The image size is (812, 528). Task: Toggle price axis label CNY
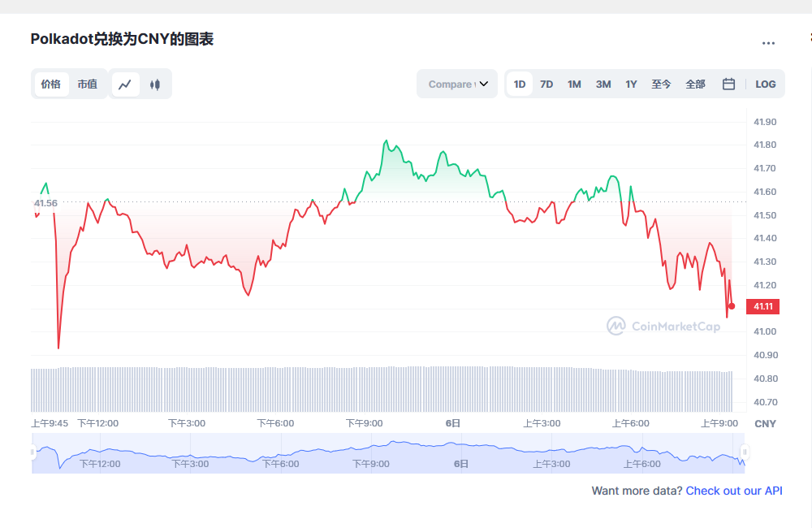pos(767,423)
